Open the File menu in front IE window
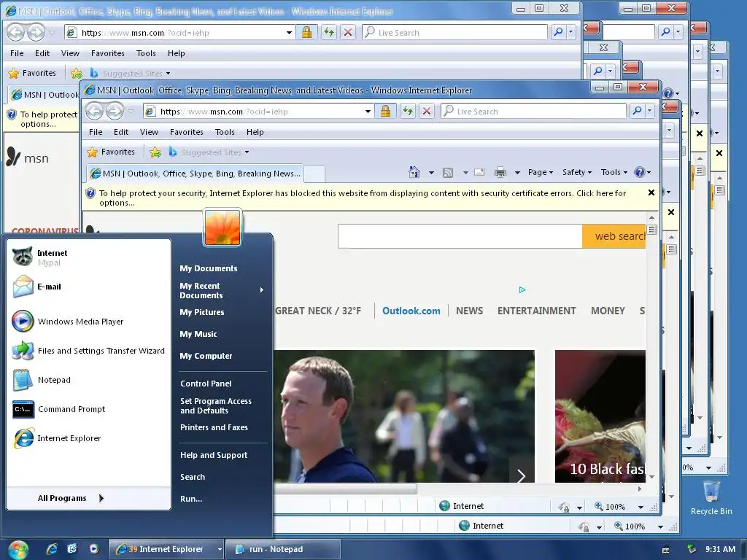Screen dimensions: 747x560 [96, 132]
